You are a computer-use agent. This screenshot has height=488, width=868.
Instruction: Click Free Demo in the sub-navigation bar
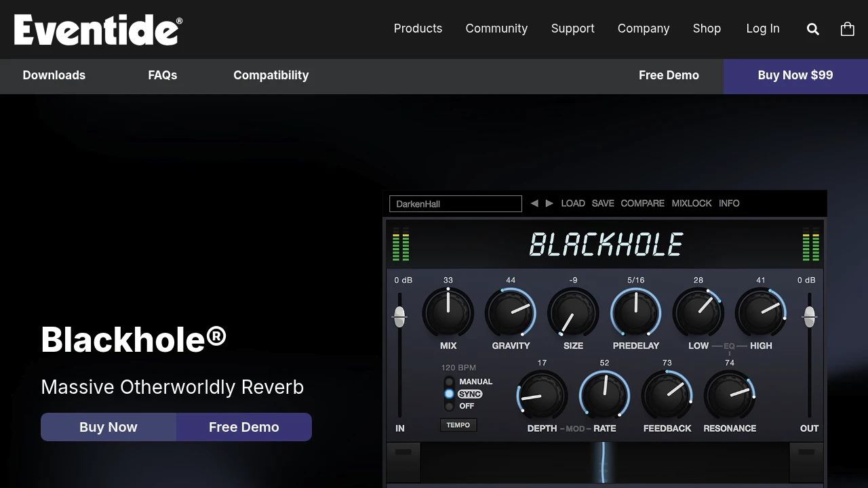coord(669,75)
